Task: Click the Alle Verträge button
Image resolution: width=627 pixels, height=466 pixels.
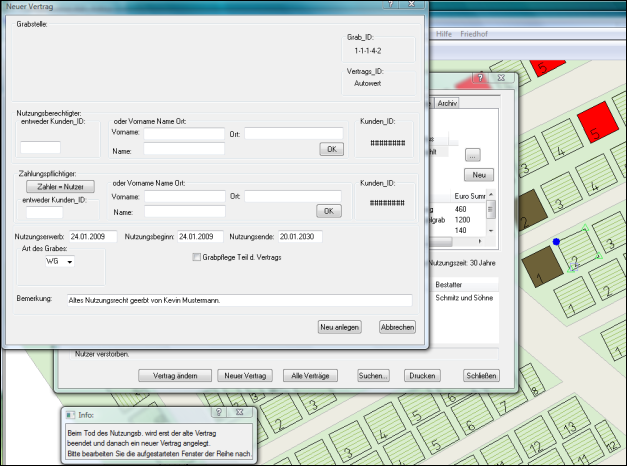Action: click(x=310, y=376)
